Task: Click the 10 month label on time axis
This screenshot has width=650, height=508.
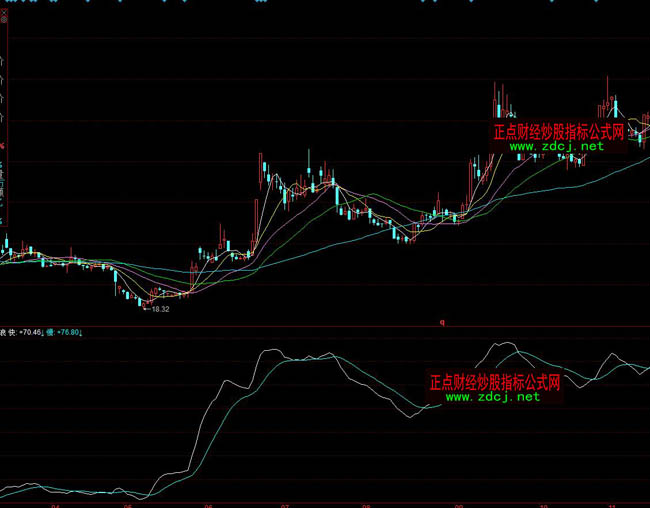Action: pos(541,503)
